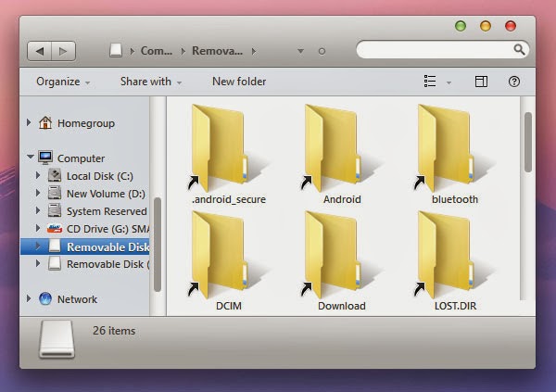Open the Share with menu

pyautogui.click(x=151, y=82)
